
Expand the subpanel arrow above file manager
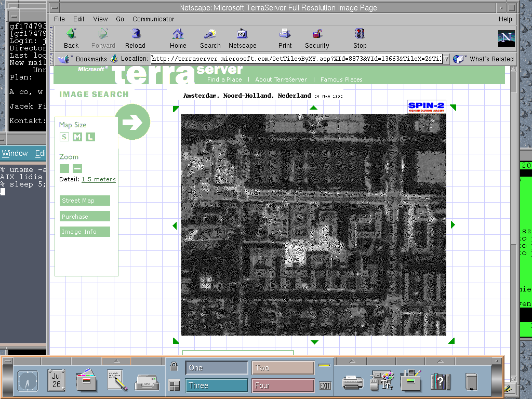[x=117, y=361]
